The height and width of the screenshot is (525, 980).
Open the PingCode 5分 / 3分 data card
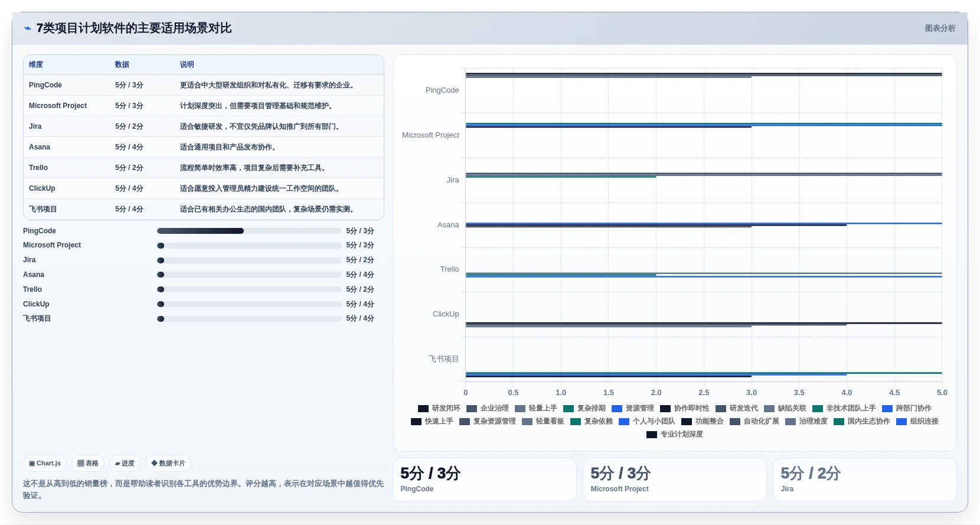485,480
